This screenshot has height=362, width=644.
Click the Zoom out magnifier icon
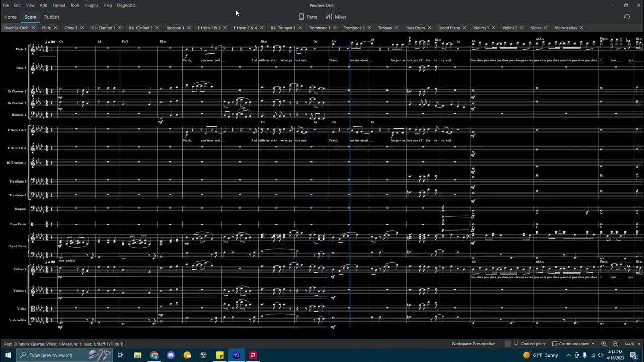615,344
